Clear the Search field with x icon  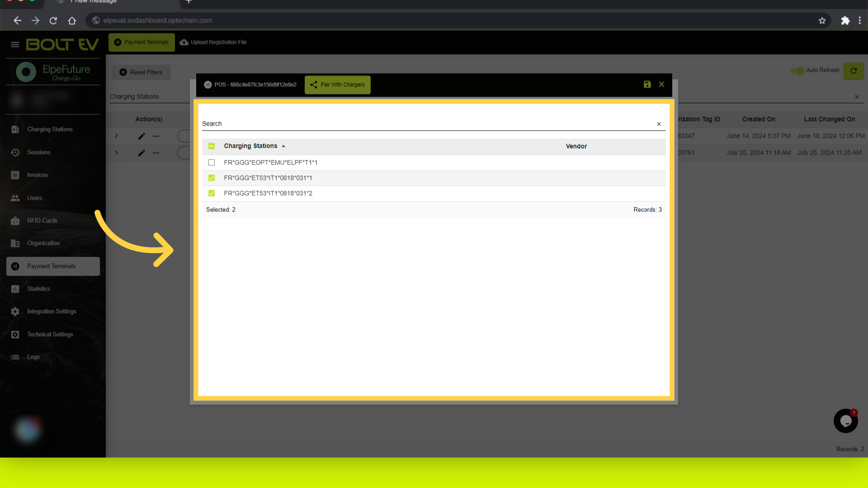[x=659, y=124]
